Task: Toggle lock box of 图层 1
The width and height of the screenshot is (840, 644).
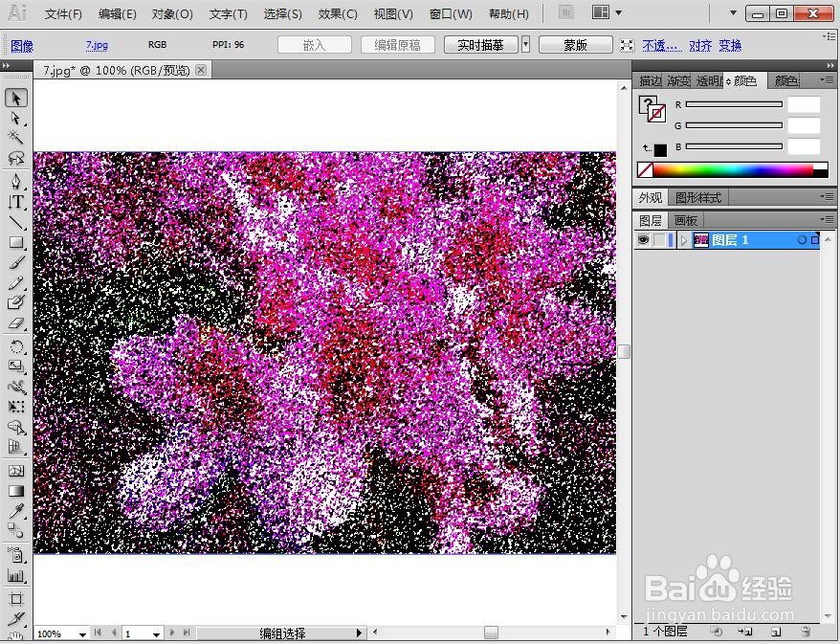Action: pyautogui.click(x=659, y=240)
